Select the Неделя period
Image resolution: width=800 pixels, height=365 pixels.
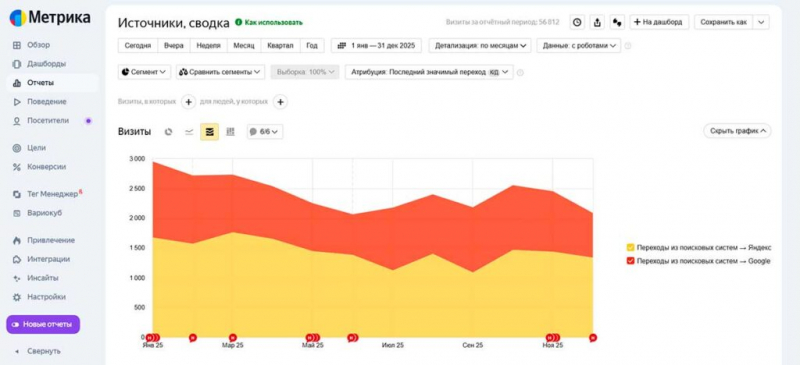tap(209, 45)
